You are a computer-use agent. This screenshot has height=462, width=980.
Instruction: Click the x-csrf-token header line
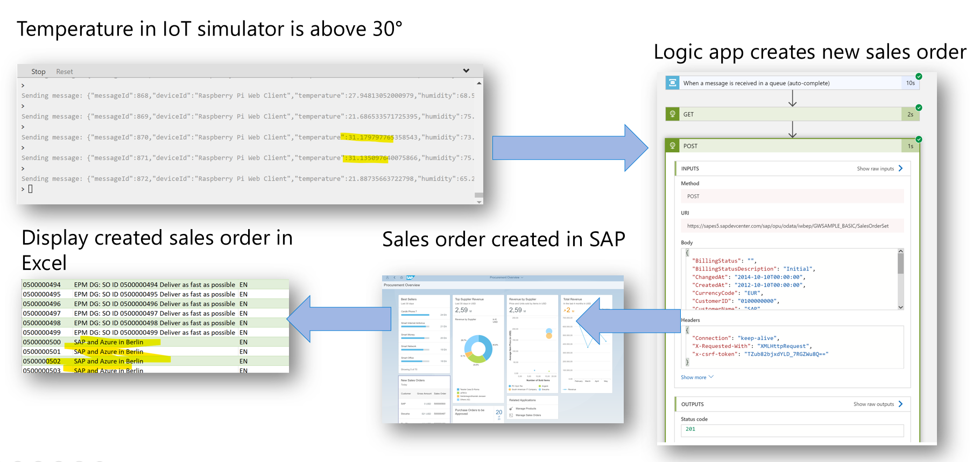coord(760,354)
